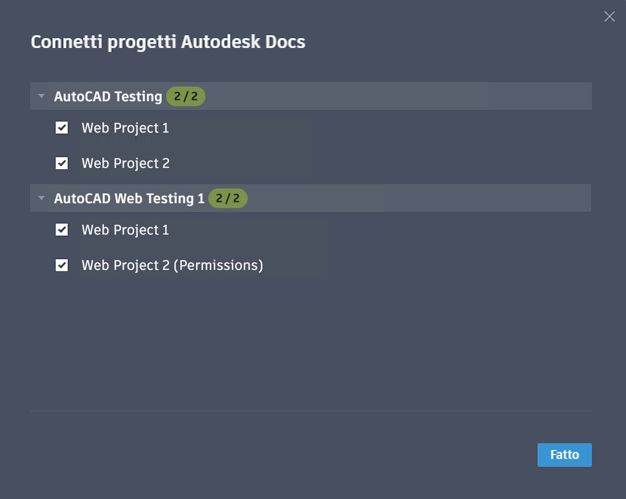Click the AutoCAD Testing hub name

pos(108,97)
